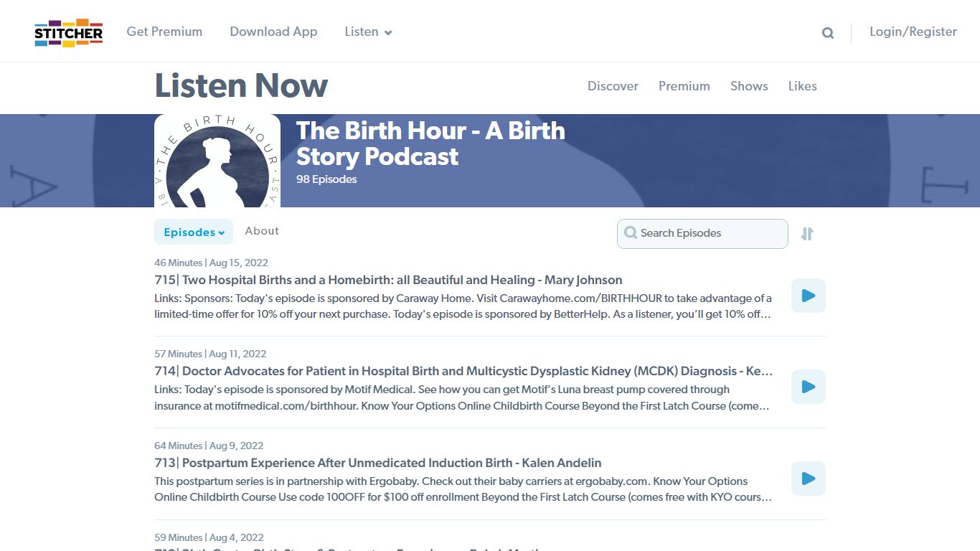This screenshot has height=551, width=980.
Task: Focus the Search Episodes field
Action: pyautogui.click(x=702, y=234)
